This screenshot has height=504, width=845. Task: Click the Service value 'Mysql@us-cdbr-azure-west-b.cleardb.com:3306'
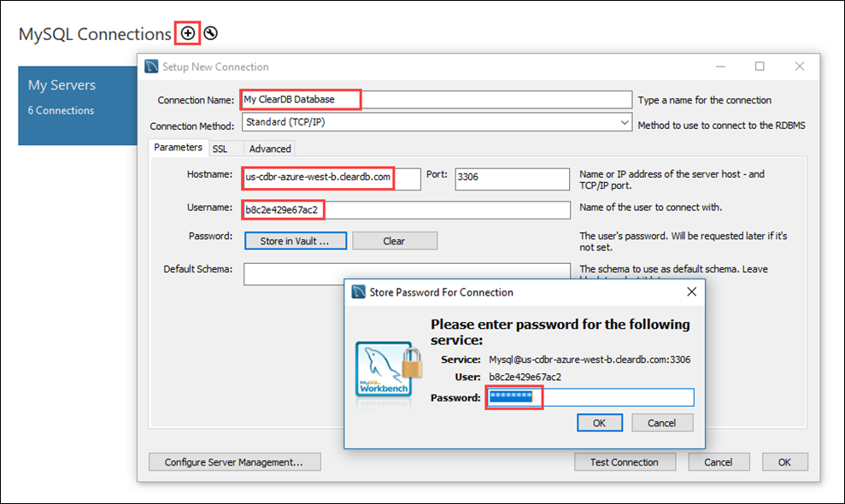coord(590,360)
